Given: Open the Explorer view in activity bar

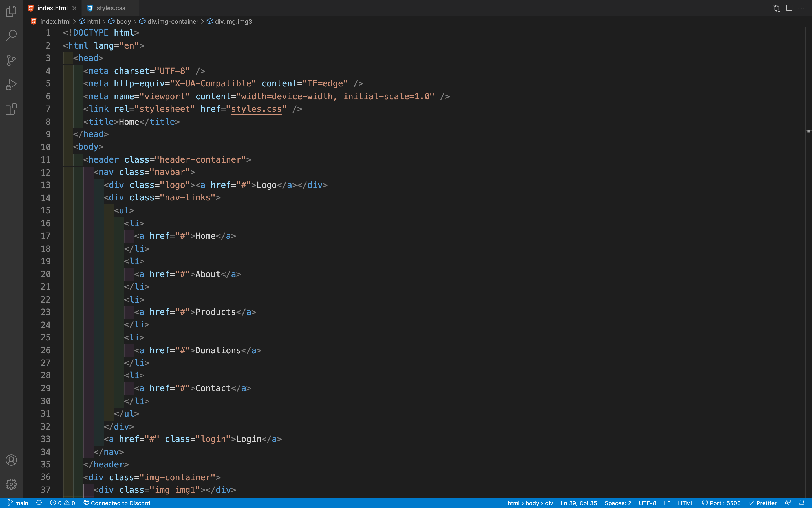Looking at the screenshot, I should coord(11,11).
